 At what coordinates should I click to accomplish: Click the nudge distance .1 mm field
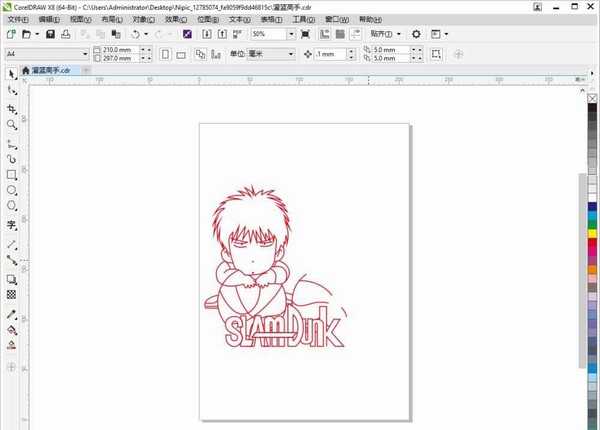tap(331, 54)
